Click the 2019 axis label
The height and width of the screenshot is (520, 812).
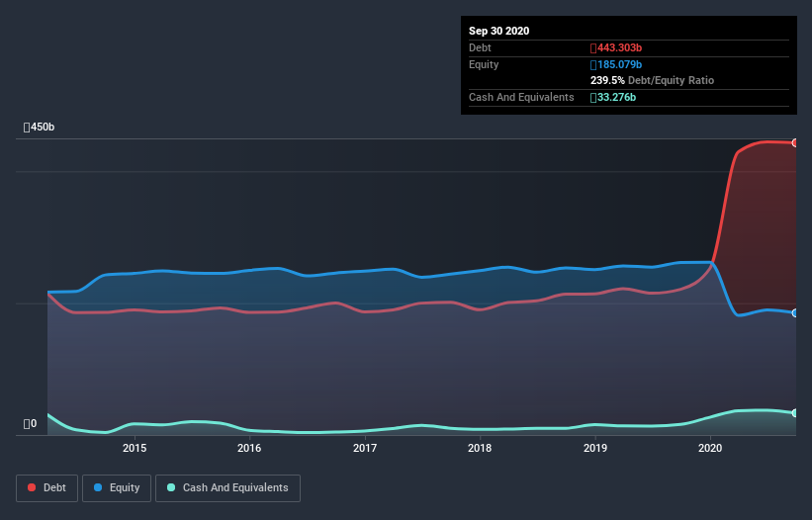click(595, 448)
